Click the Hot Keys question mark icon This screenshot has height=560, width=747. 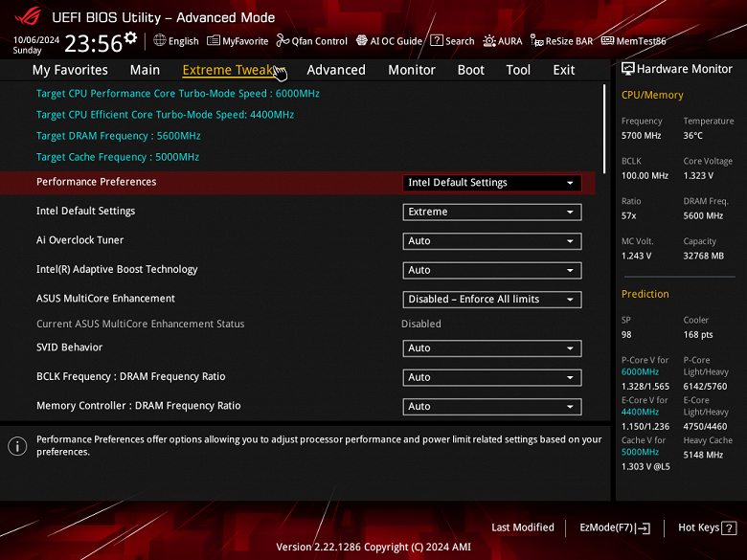coord(729,527)
